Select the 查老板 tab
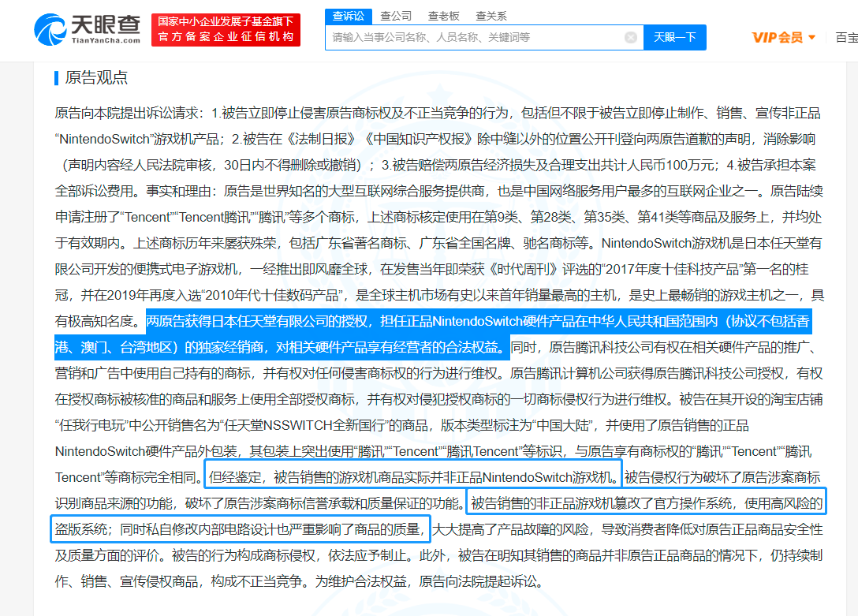This screenshot has height=616, width=858. 443,16
